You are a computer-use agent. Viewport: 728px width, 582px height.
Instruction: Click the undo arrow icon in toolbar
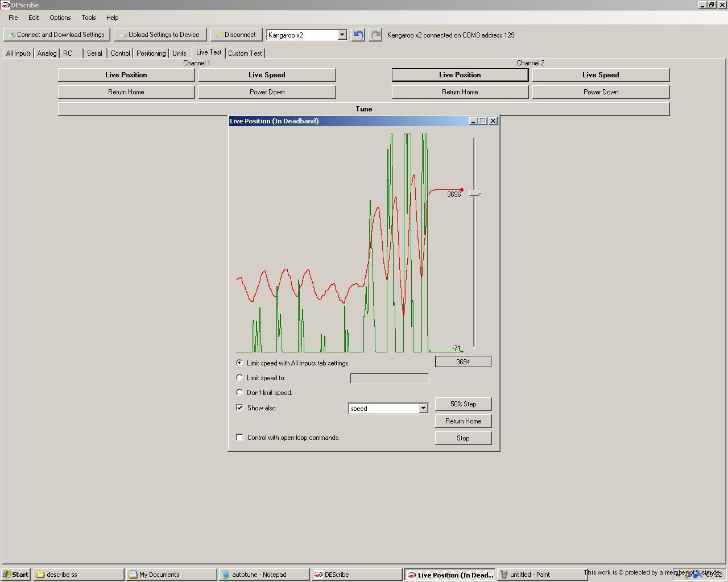pos(358,35)
